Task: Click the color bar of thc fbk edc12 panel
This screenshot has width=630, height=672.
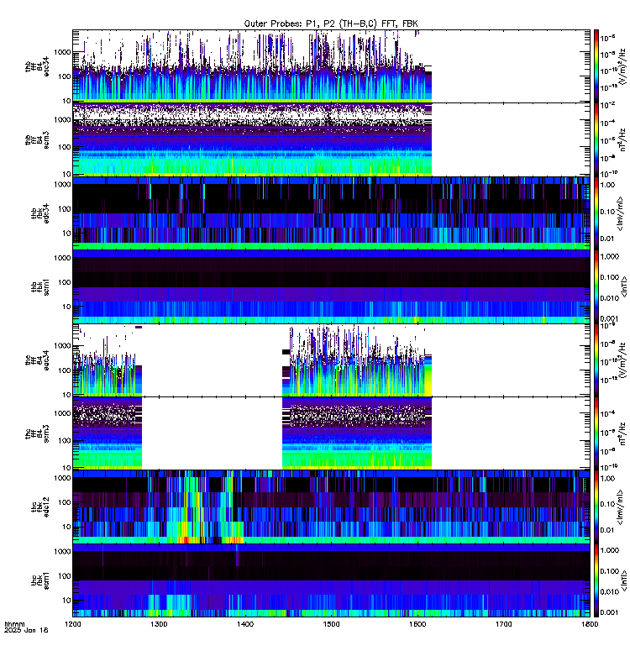Action: (x=596, y=507)
